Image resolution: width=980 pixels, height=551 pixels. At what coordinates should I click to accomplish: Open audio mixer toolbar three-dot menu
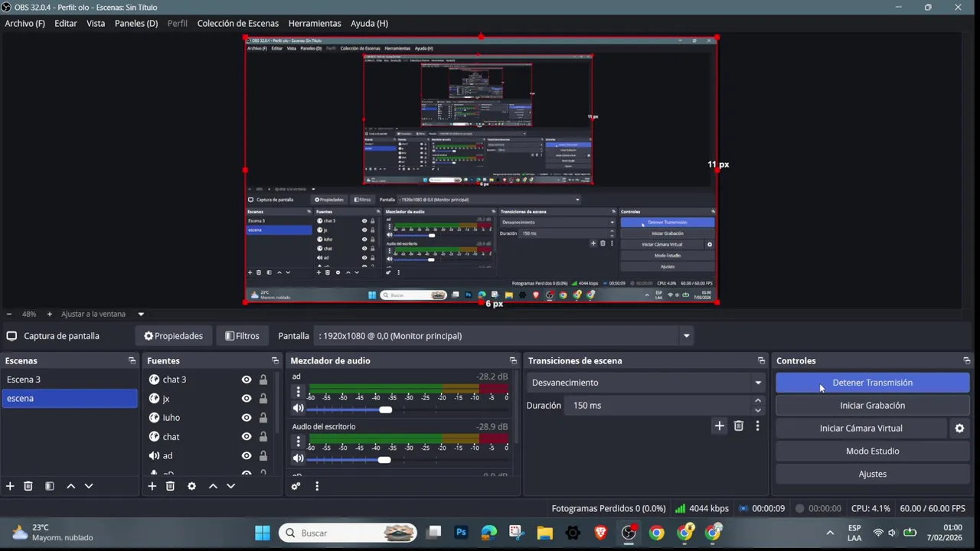pos(317,486)
